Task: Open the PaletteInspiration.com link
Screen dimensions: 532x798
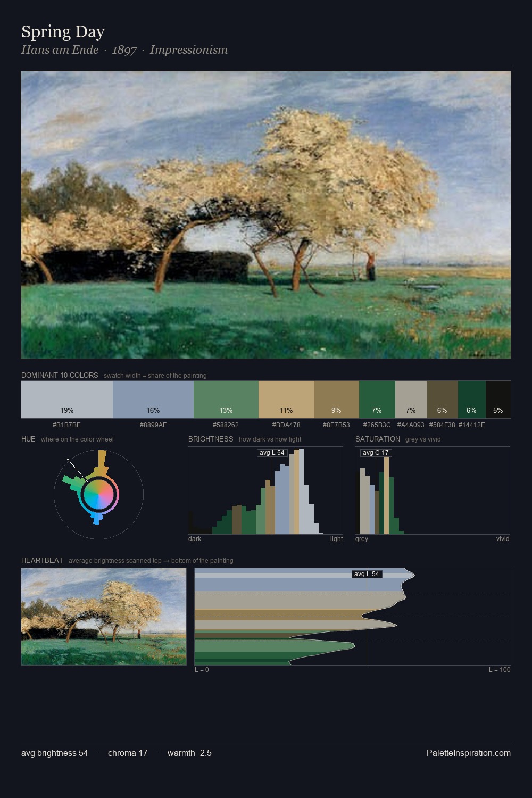Action: (x=469, y=753)
